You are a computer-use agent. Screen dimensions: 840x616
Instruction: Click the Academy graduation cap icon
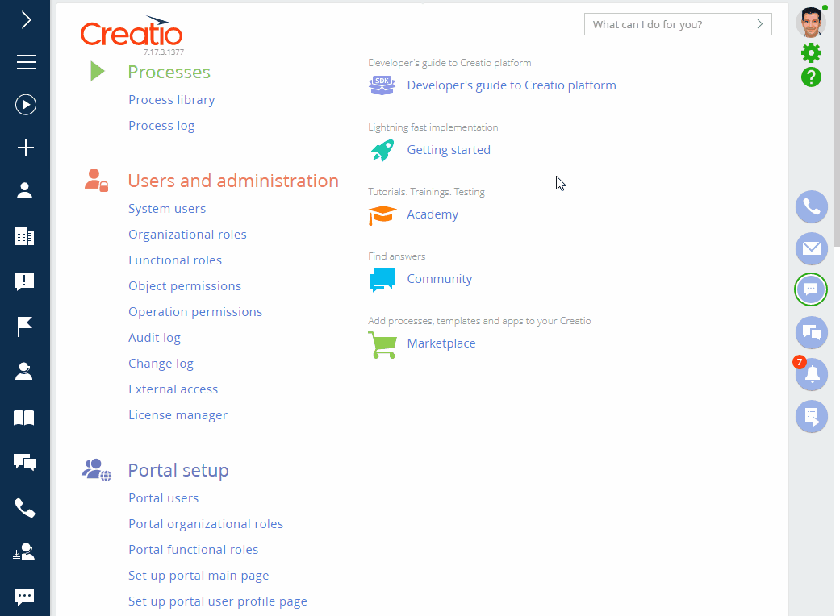[x=382, y=215]
